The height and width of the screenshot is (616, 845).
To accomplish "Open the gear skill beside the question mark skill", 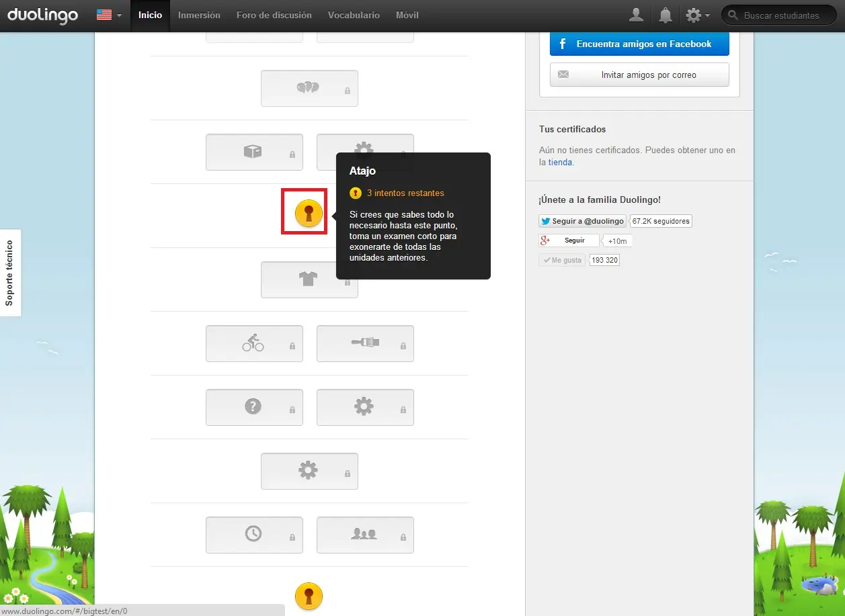I will (365, 407).
